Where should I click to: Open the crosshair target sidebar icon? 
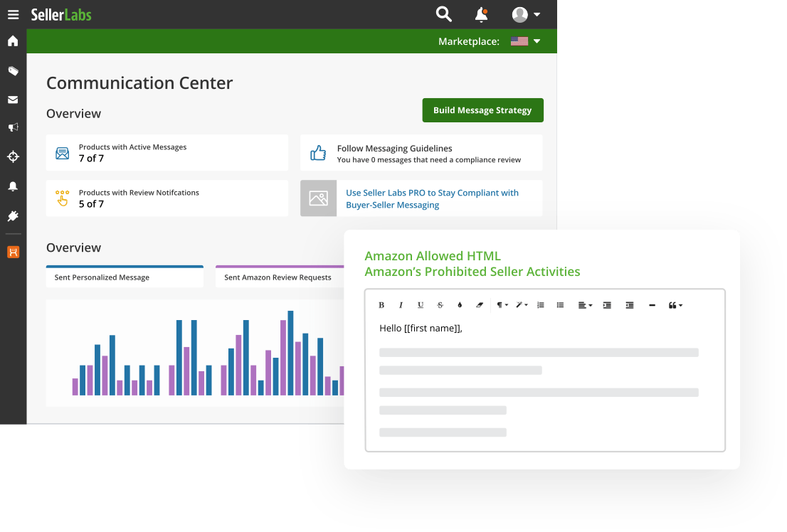[x=13, y=156]
